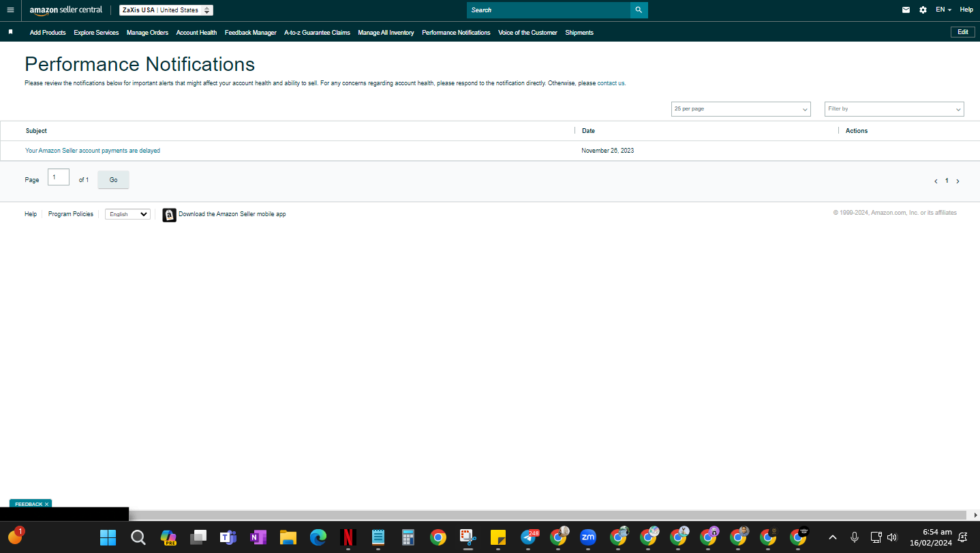This screenshot has width=980, height=553.
Task: Go to previous page arrow
Action: tap(936, 181)
